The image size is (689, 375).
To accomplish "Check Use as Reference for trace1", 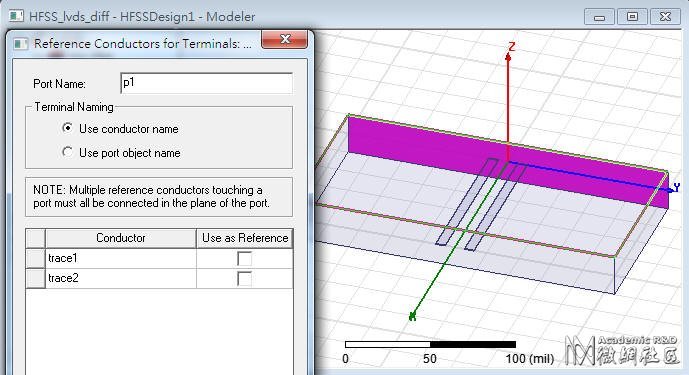I will [244, 258].
